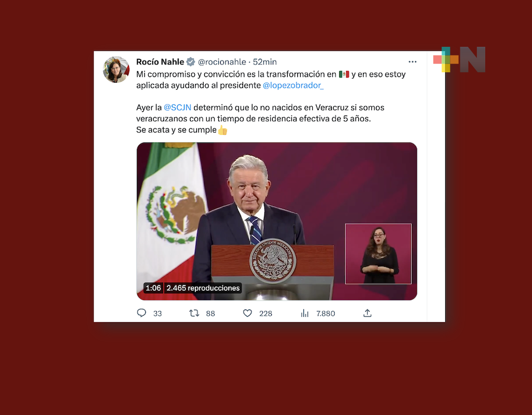Screen dimensions: 532x415
Task: Click the blue verified badge
Action: 191,62
